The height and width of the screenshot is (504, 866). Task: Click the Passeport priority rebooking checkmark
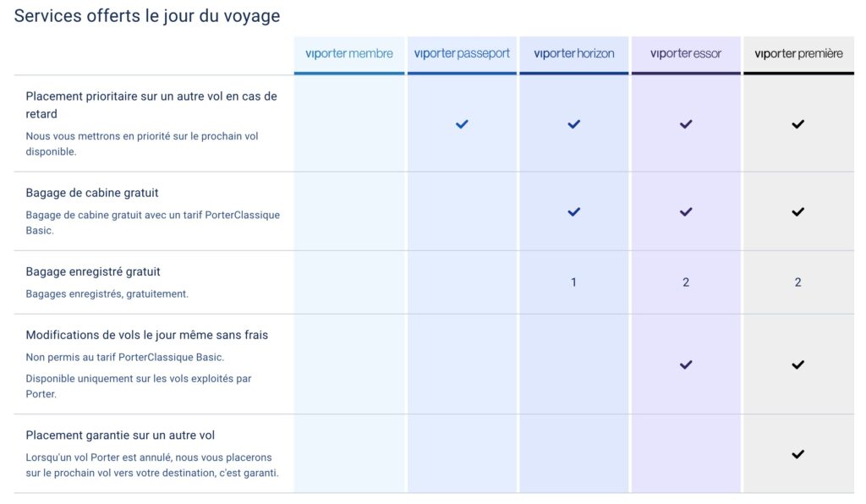tap(462, 124)
